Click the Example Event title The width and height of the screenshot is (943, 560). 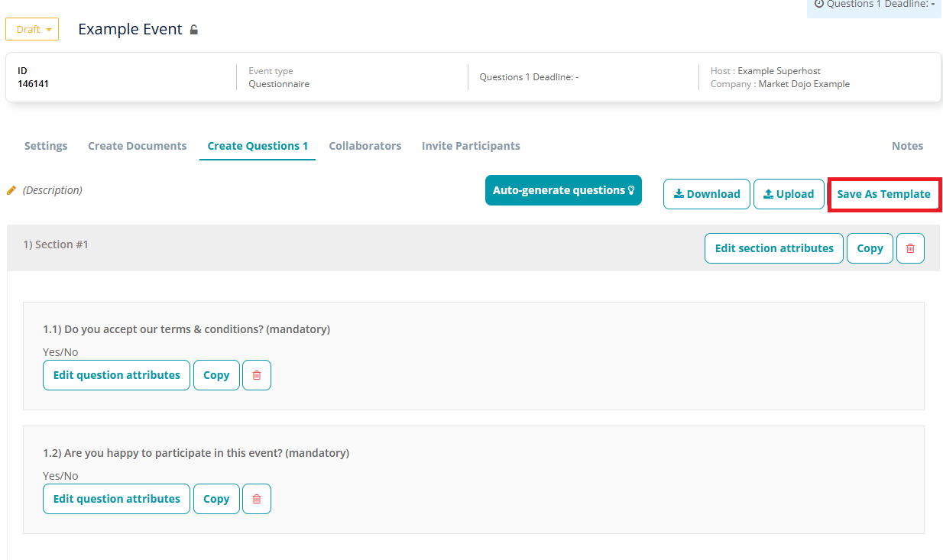coord(130,29)
